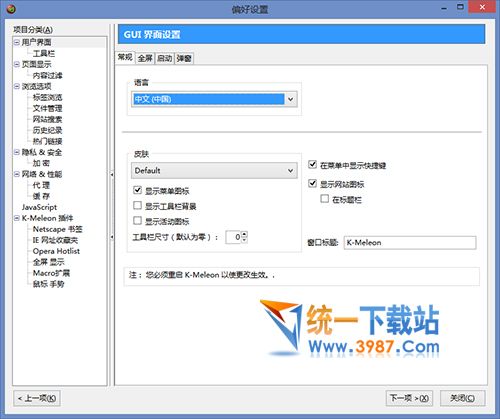500x419 pixels.
Task: Maximize the 偏好设置 window
Action: tap(460, 7)
